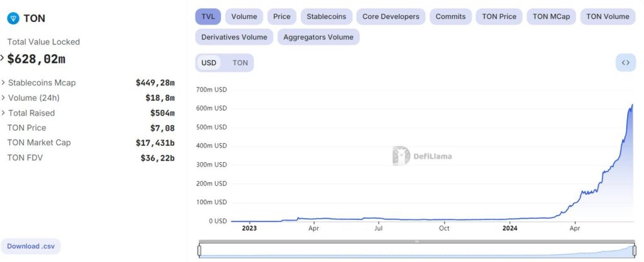Expand the Volume (24h) row
This screenshot has height=262, width=644.
[x=3, y=97]
